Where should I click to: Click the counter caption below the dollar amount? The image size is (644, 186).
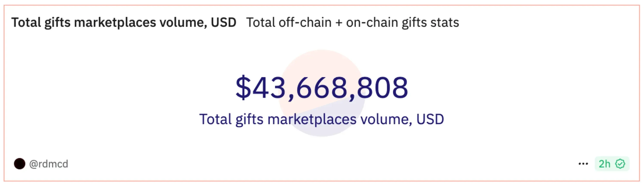(x=322, y=119)
